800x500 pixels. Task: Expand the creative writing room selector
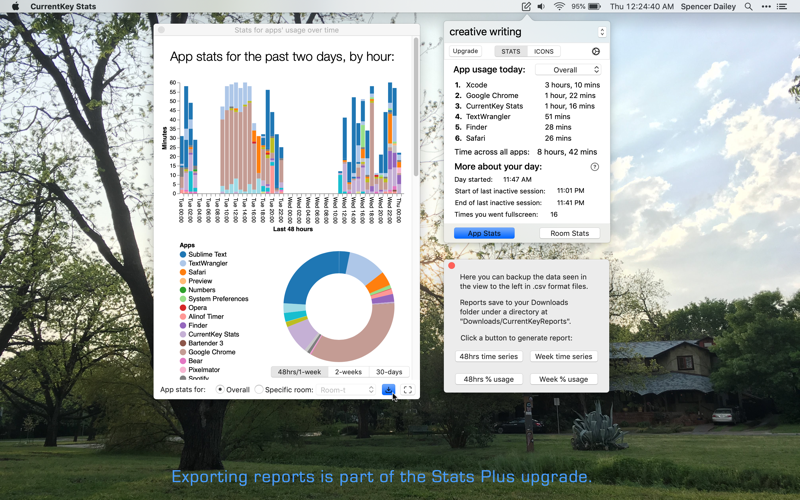tap(601, 32)
